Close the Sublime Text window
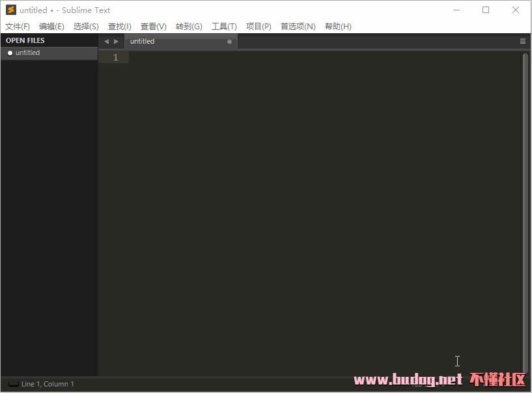Screen dimensions: 532x393 pos(515,10)
